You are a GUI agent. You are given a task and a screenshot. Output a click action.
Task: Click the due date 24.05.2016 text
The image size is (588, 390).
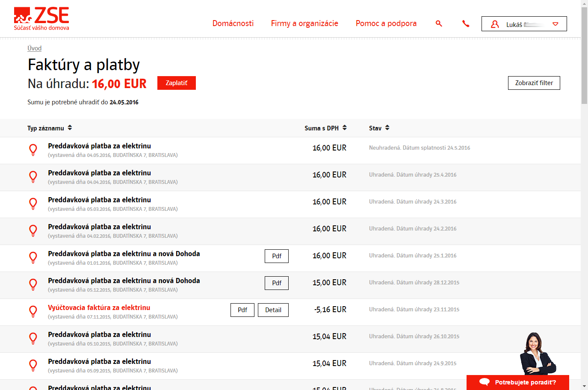click(124, 102)
